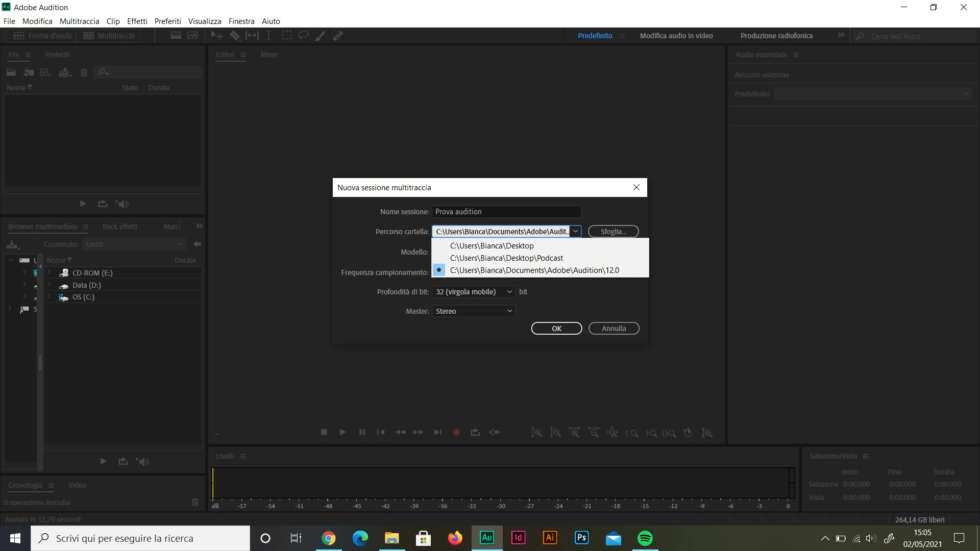Viewport: 980px width, 551px height.
Task: Choose the C:\Users\Bianca\Desktop\Podcast folder path
Action: [506, 258]
